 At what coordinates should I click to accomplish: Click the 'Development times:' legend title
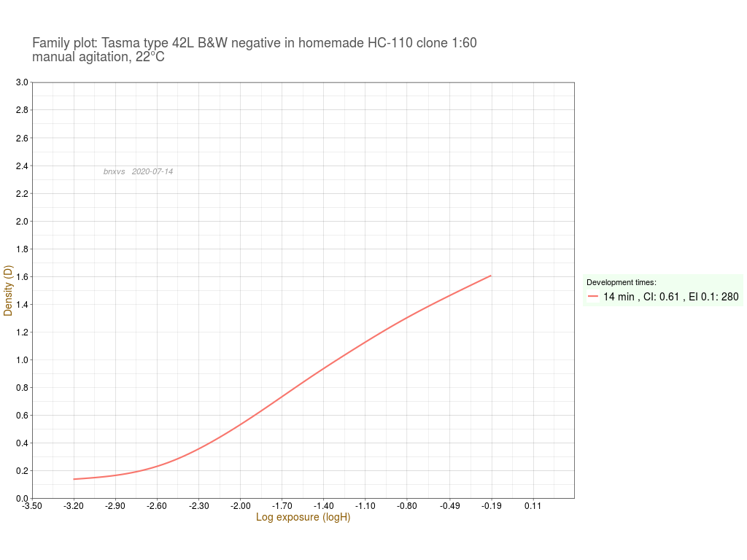pos(621,282)
